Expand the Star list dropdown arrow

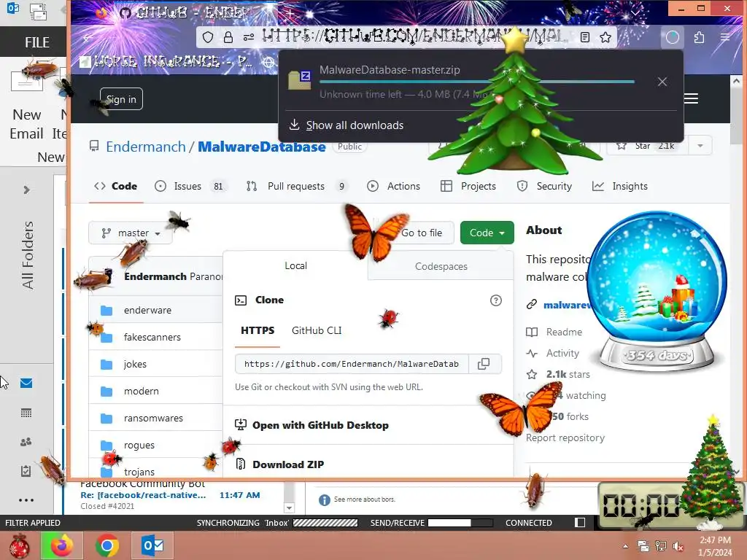tap(700, 146)
